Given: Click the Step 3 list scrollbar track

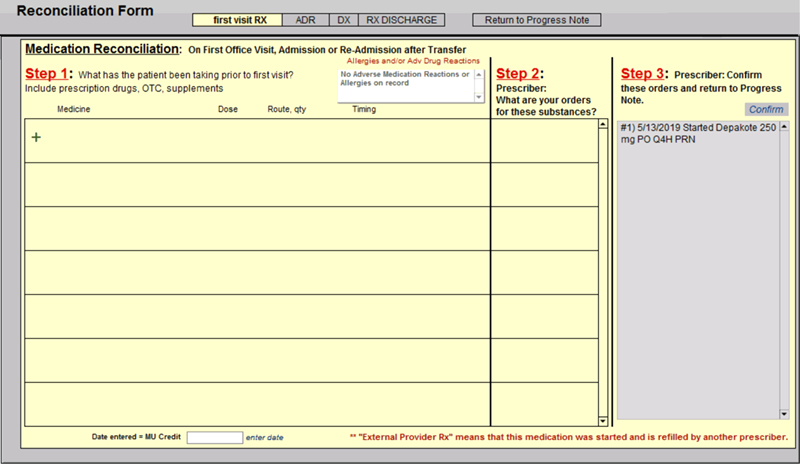Looking at the screenshot, I should coord(783,270).
